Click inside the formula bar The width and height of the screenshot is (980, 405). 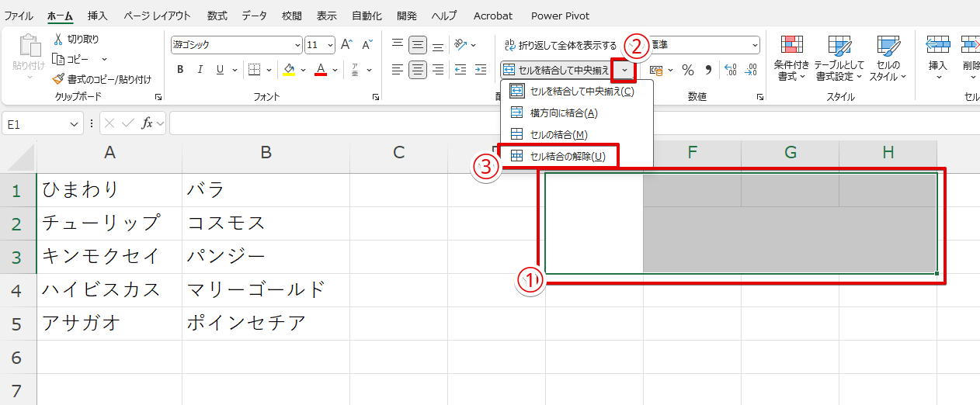pos(575,123)
